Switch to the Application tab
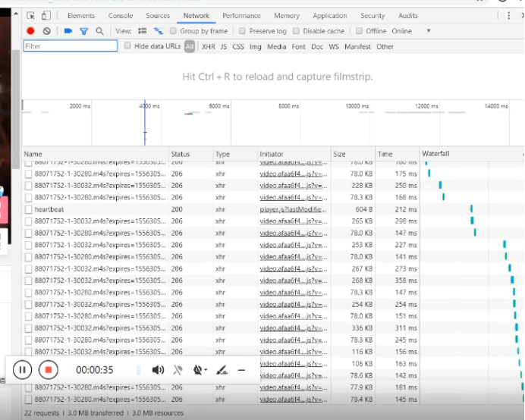This screenshot has width=525, height=420. tap(330, 16)
